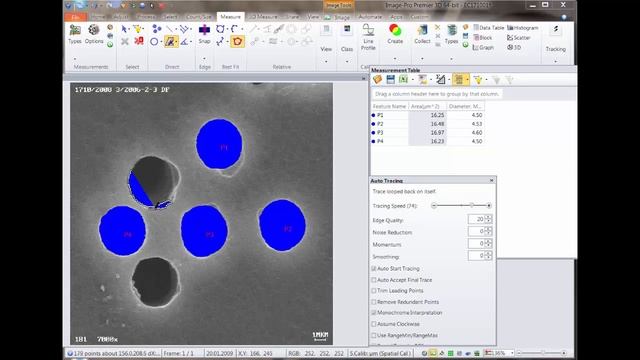Switch to the Count/Size tab
This screenshot has height=360, width=640.
[x=199, y=17]
